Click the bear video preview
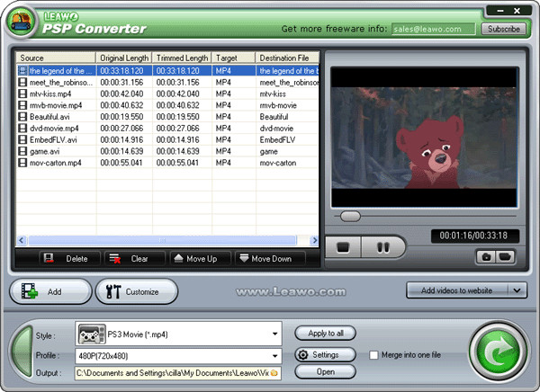The image size is (540, 392). coord(424,138)
